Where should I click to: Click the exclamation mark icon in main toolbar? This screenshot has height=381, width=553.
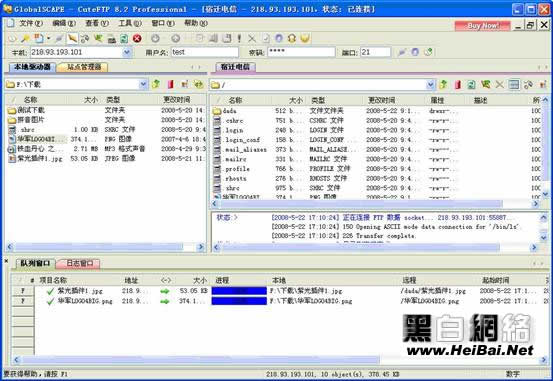[239, 38]
